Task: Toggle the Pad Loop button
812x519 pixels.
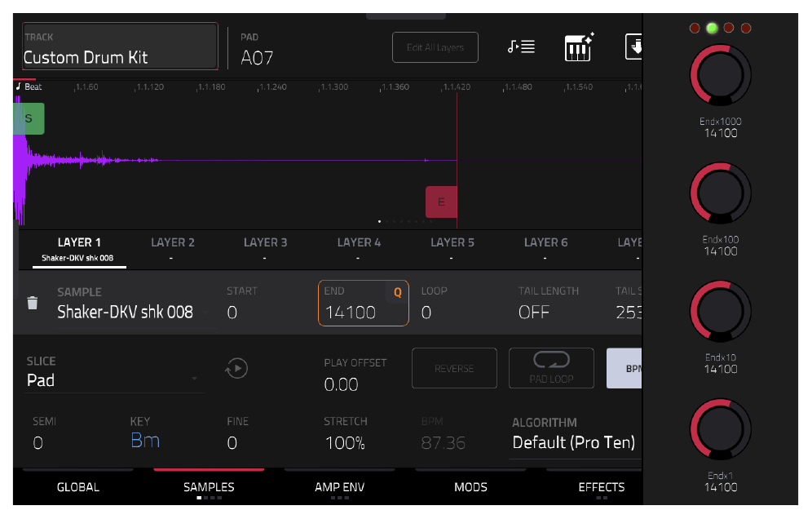Action: (x=551, y=368)
